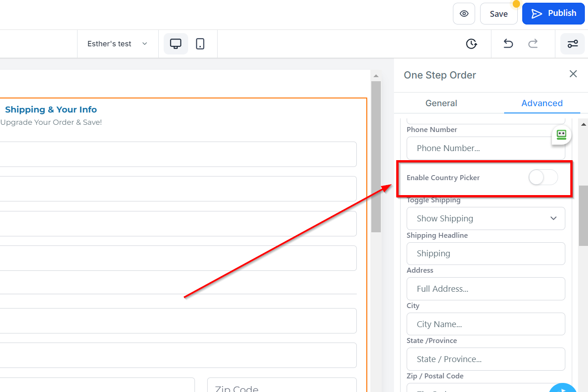Click canvas scrollbar up arrow

point(376,75)
